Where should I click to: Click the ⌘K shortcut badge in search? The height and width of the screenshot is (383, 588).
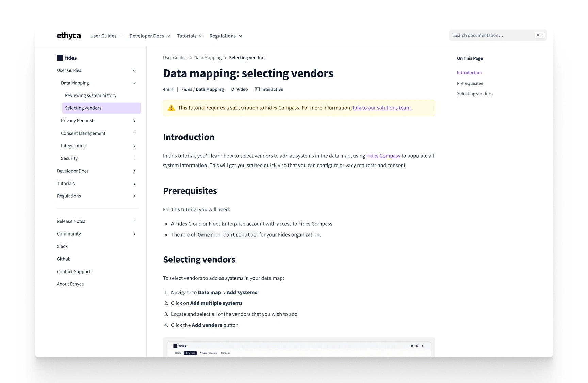pyautogui.click(x=540, y=35)
